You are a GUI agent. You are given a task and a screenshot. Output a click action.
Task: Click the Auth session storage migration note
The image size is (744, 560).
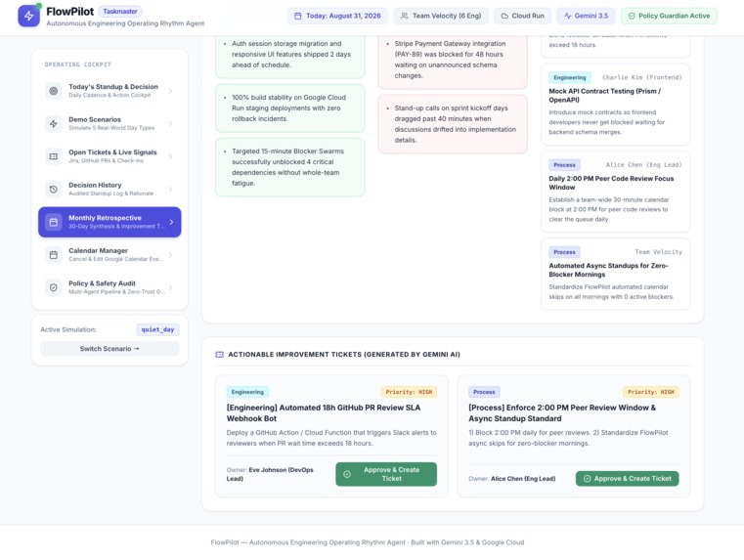[x=290, y=55]
